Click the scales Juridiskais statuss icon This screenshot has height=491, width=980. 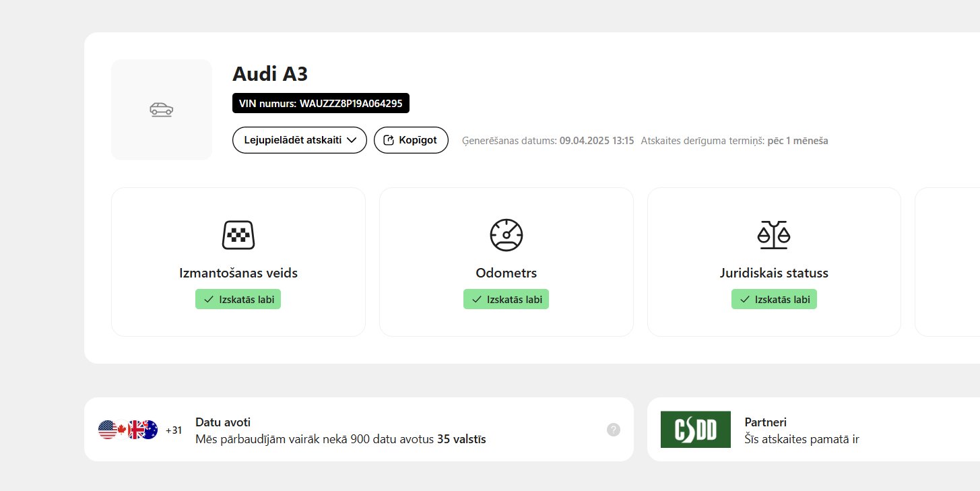pos(774,235)
